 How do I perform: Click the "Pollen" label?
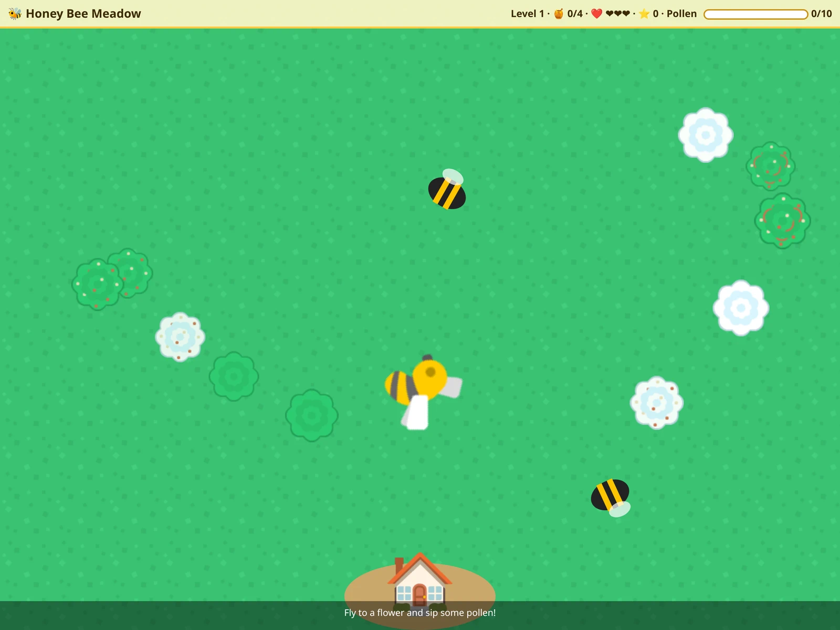pyautogui.click(x=681, y=14)
